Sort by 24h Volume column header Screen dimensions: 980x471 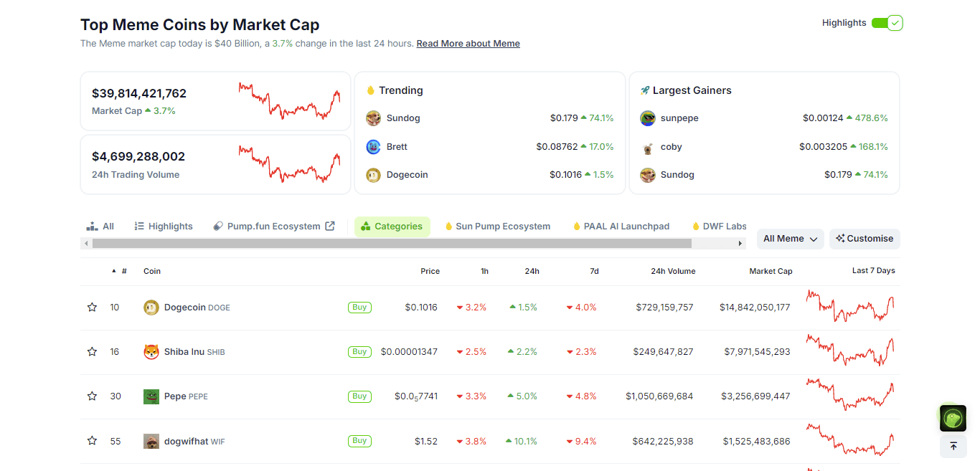point(673,271)
